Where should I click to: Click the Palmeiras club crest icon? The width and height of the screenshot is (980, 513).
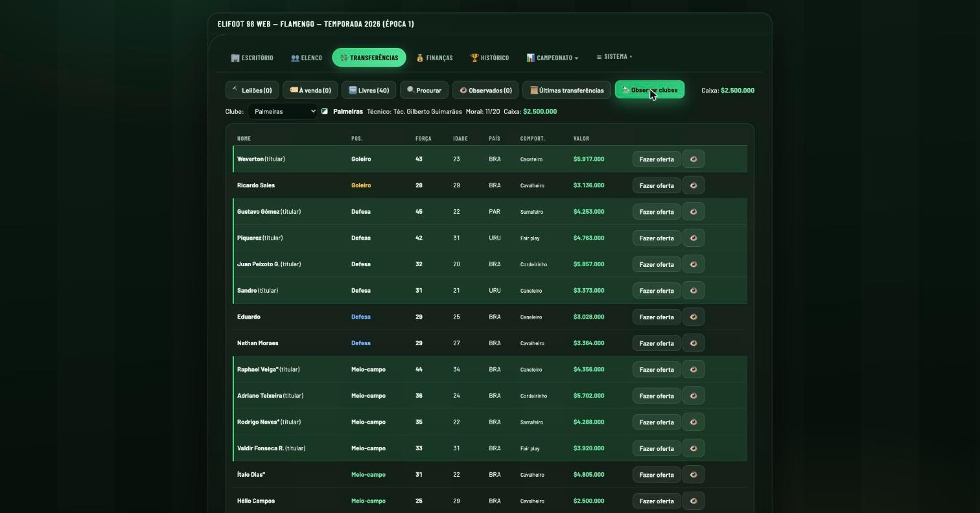325,111
